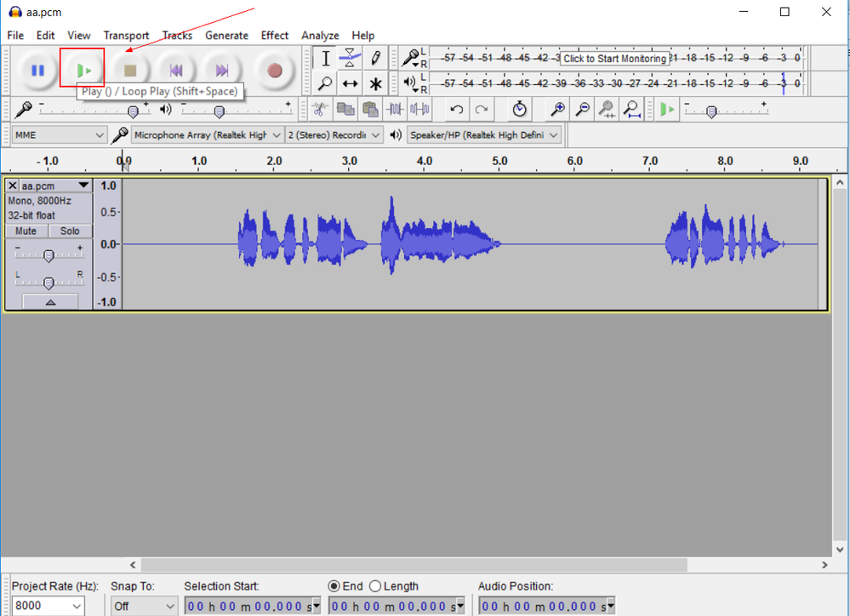This screenshot has width=850, height=616.
Task: Click the Paste clipboard icon
Action: click(370, 110)
